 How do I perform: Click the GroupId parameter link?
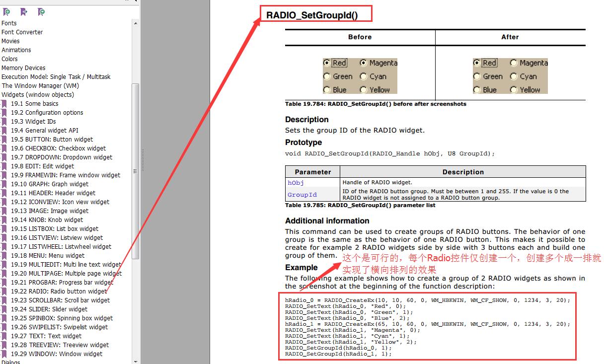[x=302, y=195]
